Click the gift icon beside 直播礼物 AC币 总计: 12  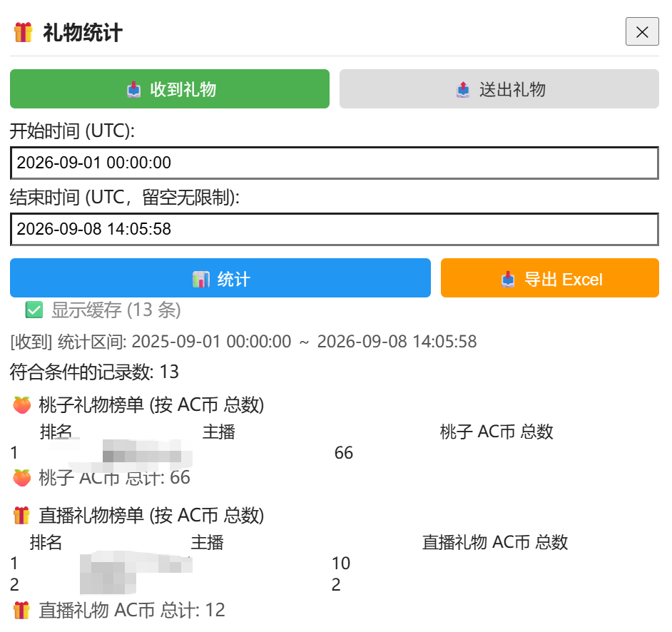pos(21,611)
